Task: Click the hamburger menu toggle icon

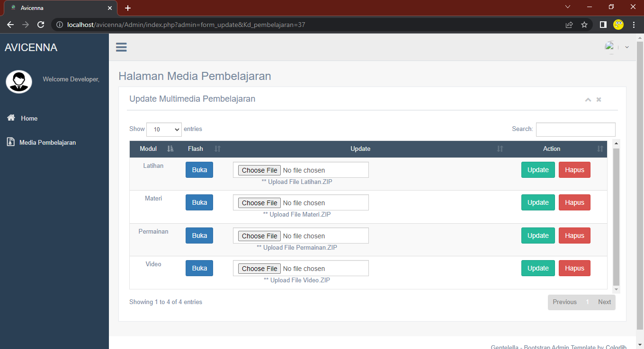Action: 121,47
